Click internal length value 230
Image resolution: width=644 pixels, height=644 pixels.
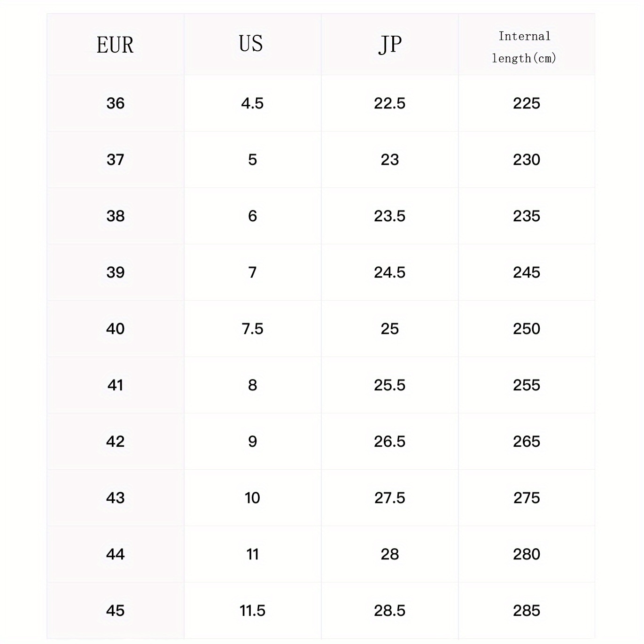(x=527, y=160)
